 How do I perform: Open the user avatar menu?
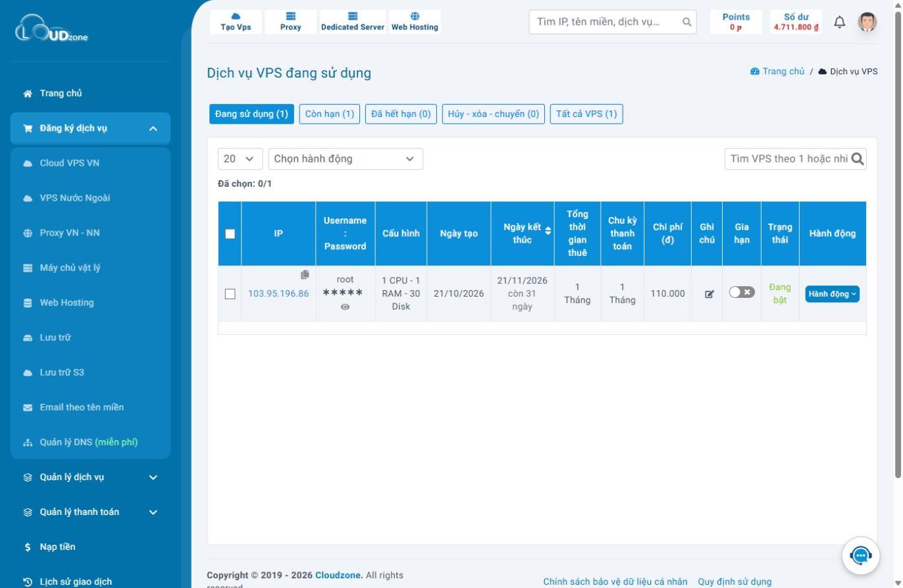pyautogui.click(x=867, y=22)
